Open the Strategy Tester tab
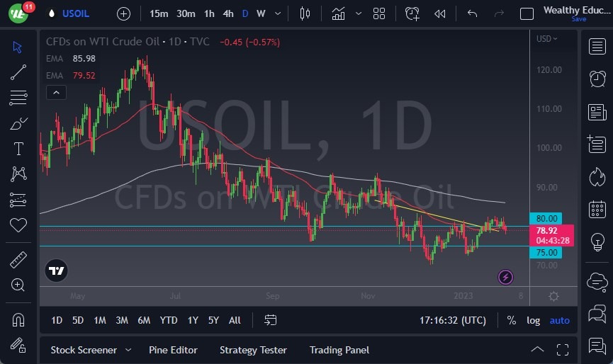 (x=253, y=350)
